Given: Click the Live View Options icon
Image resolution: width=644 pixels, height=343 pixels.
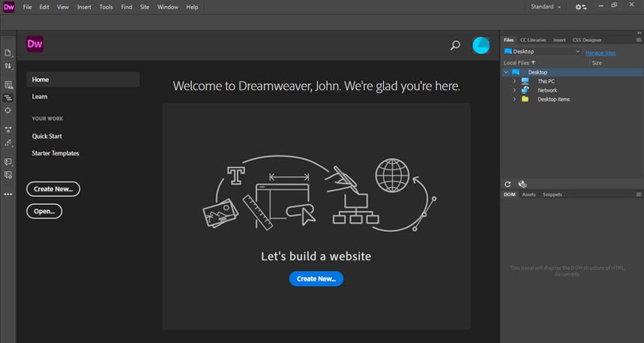Looking at the screenshot, I should tap(8, 85).
